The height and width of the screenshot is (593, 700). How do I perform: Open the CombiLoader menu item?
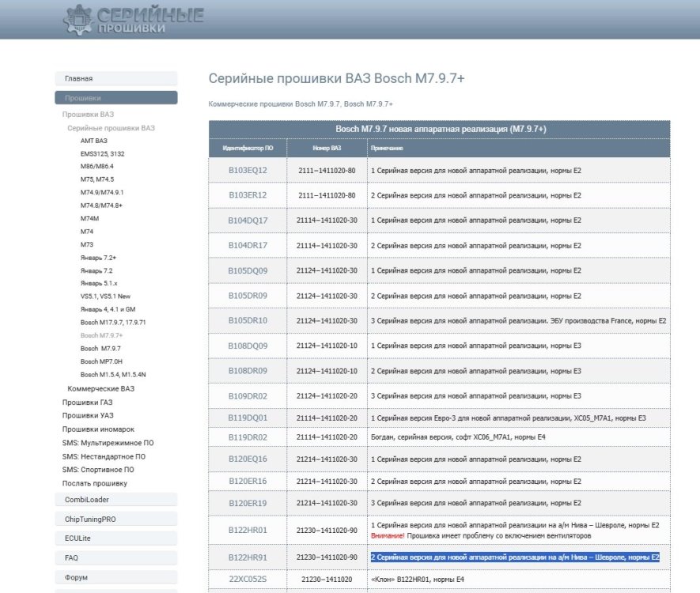click(116, 500)
